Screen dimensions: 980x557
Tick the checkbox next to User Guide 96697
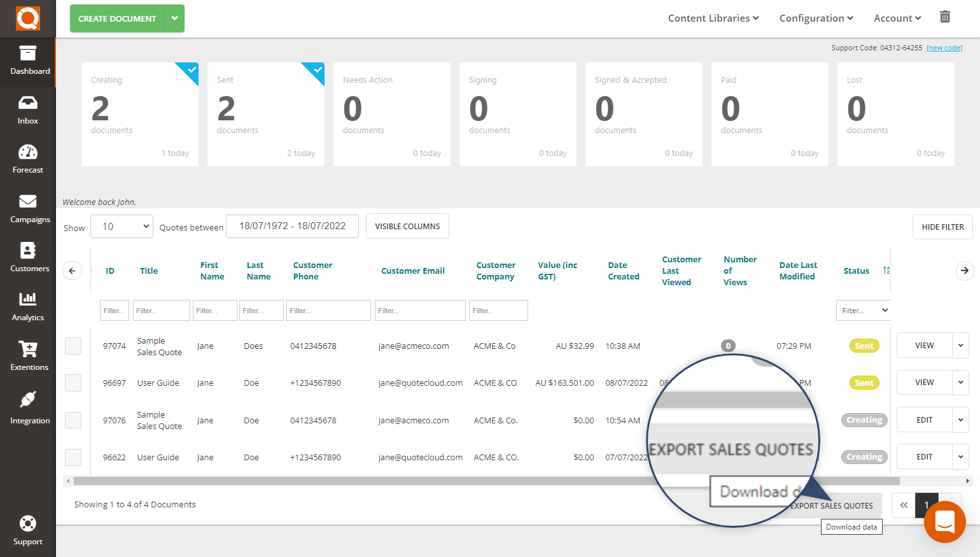tap(73, 383)
